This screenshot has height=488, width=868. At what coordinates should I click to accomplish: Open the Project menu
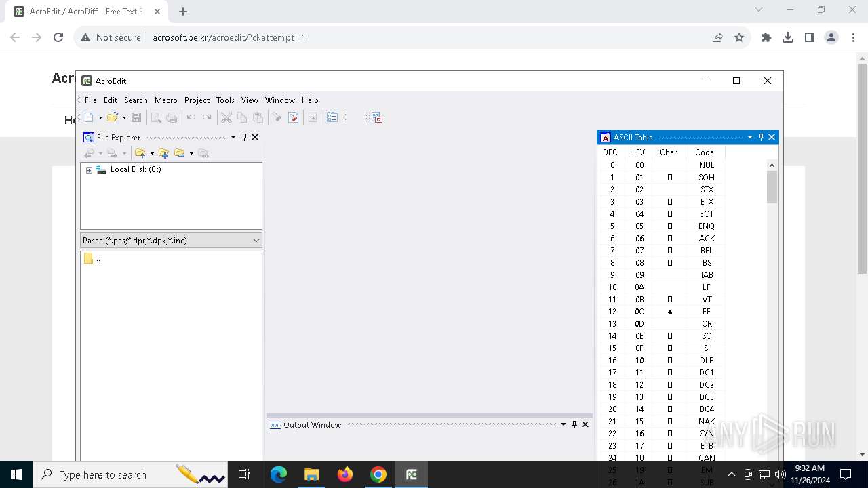point(197,100)
